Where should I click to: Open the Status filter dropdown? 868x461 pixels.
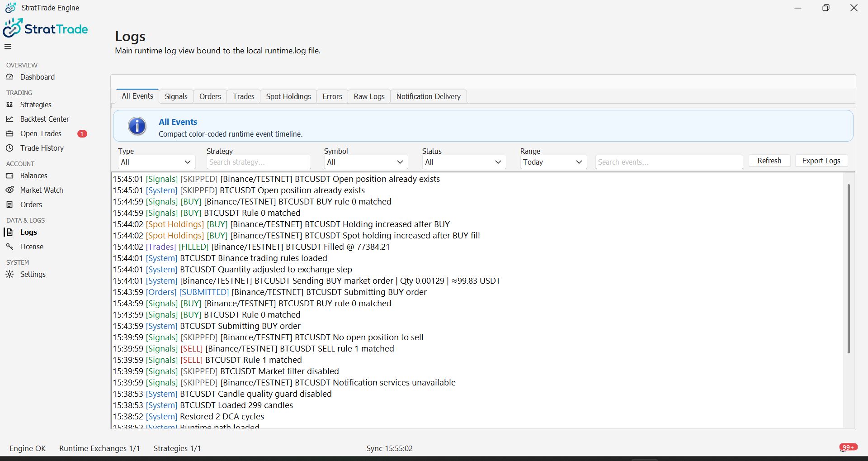pos(464,162)
